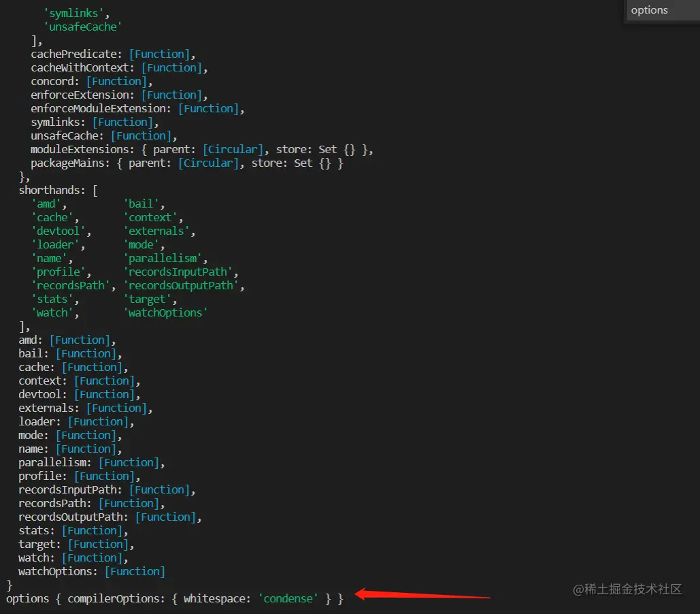This screenshot has height=614, width=700.
Task: Click the 'moduleExtensions' output line
Action: (202, 150)
